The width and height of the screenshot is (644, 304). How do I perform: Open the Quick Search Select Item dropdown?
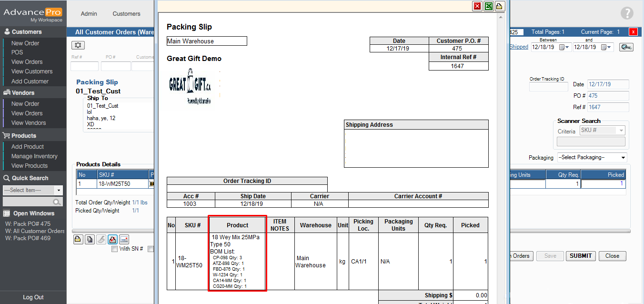click(x=33, y=190)
